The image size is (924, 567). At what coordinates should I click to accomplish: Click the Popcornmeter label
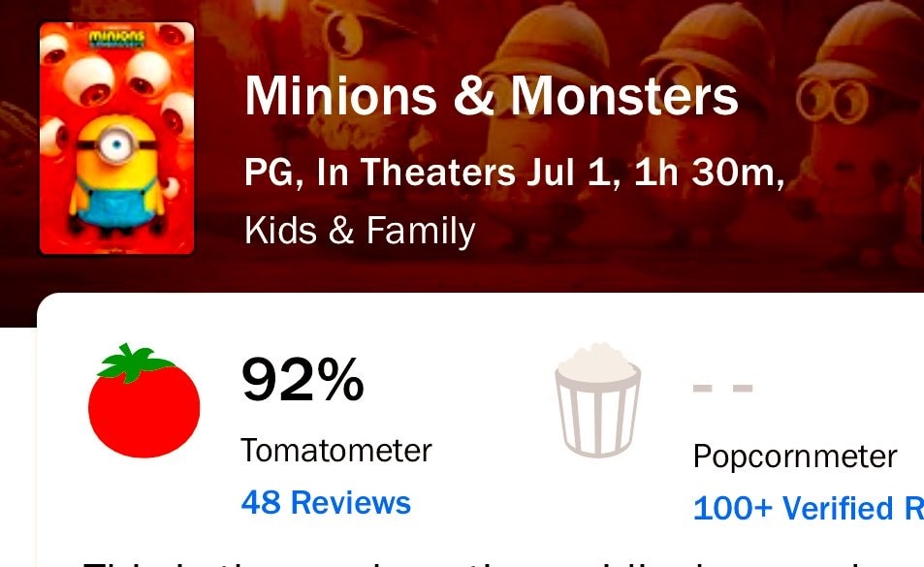point(795,457)
